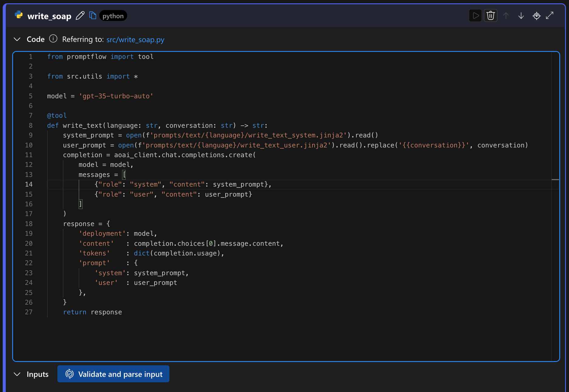569x392 pixels.
Task: Click 'prompt' key on line 22
Action: click(94, 263)
